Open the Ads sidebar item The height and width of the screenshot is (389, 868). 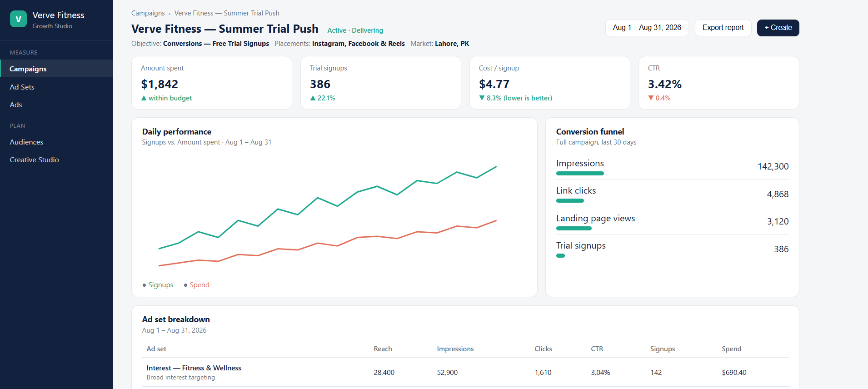coord(56,105)
